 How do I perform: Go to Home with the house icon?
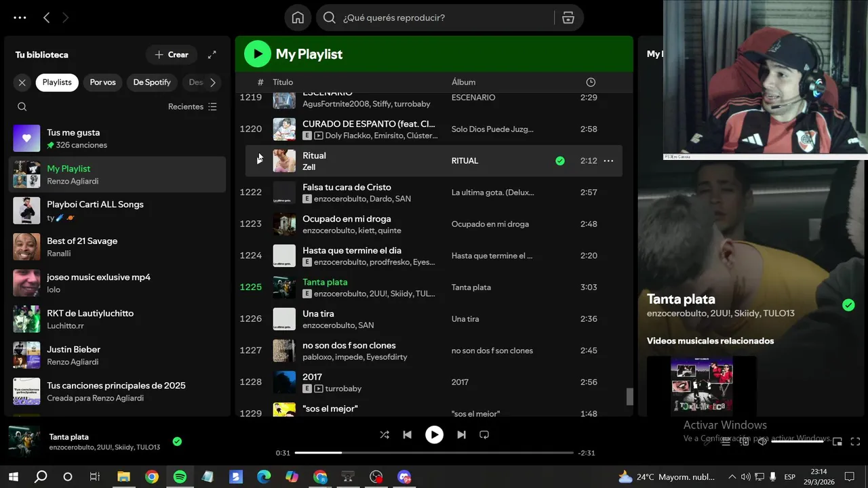[298, 18]
